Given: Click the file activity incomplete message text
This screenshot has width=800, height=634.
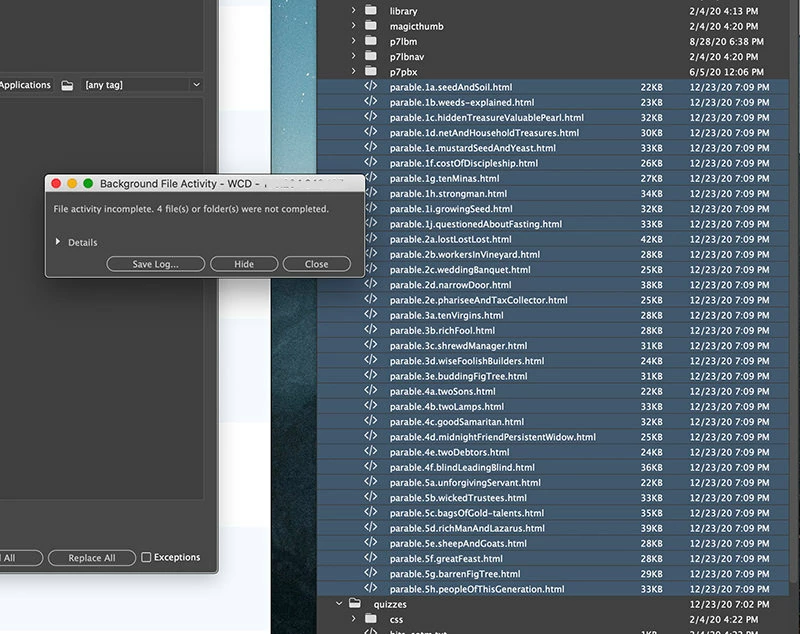Looking at the screenshot, I should tap(191, 209).
